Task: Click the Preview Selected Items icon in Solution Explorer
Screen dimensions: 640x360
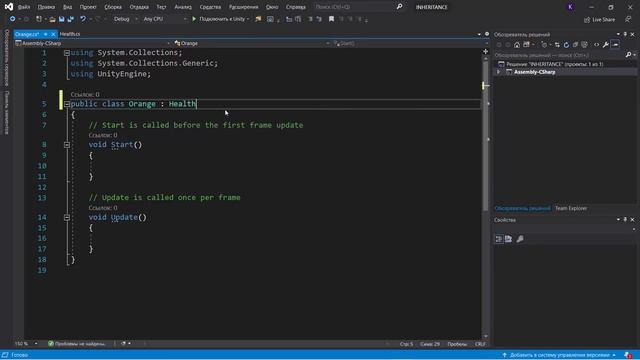Action: coord(616,45)
